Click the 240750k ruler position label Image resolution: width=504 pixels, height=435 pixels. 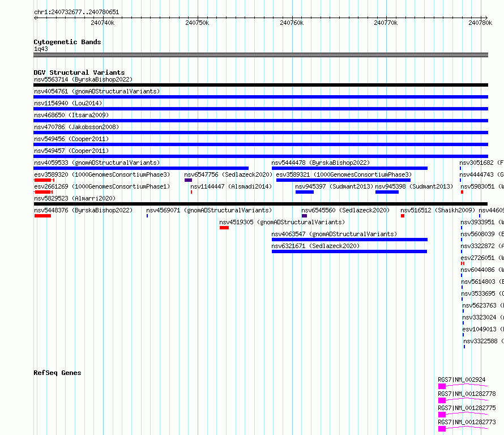[x=197, y=23]
